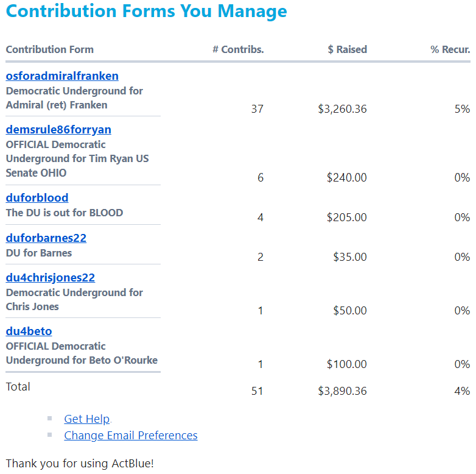Click the $ Raised column header

[x=348, y=49]
